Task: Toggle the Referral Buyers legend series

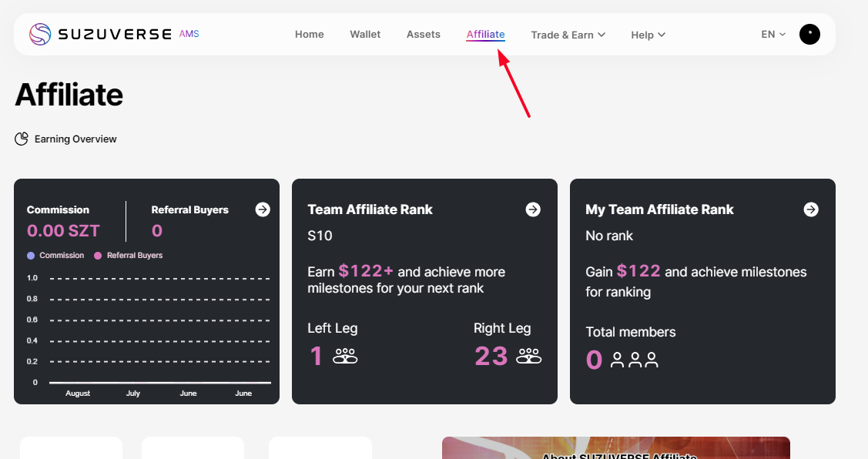Action: point(128,255)
